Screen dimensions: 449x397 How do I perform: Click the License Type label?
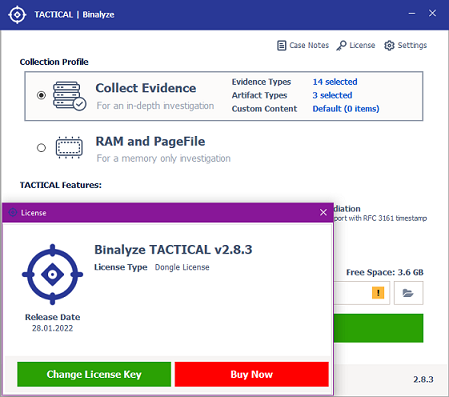(x=121, y=267)
